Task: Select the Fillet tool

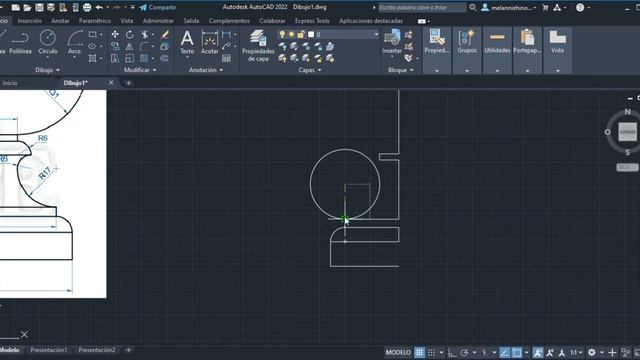Action: coord(144,47)
